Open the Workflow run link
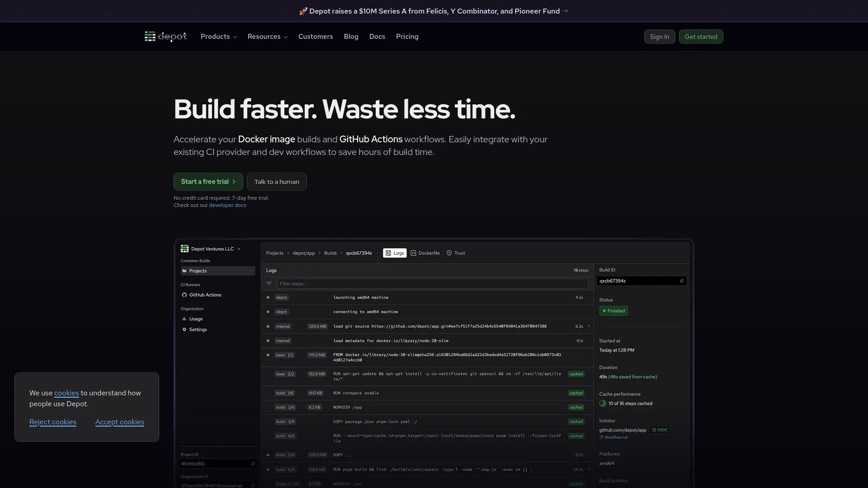868x488 pixels. coord(613,437)
